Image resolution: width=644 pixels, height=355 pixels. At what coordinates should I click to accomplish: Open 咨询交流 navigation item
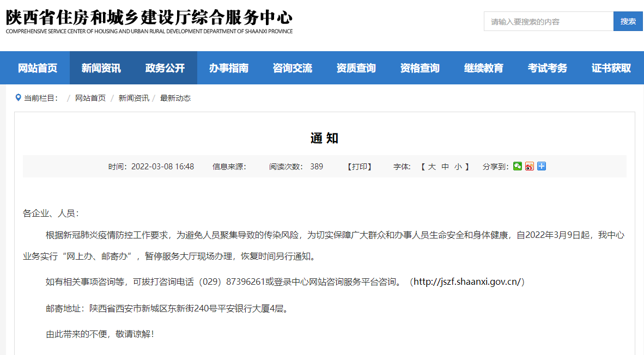(293, 68)
